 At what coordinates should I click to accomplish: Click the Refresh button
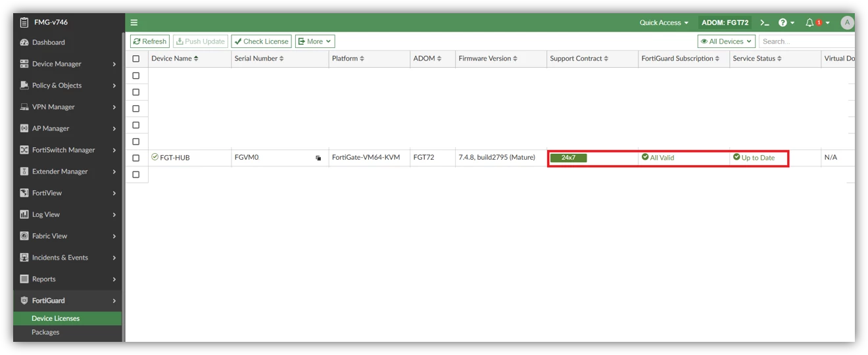150,41
